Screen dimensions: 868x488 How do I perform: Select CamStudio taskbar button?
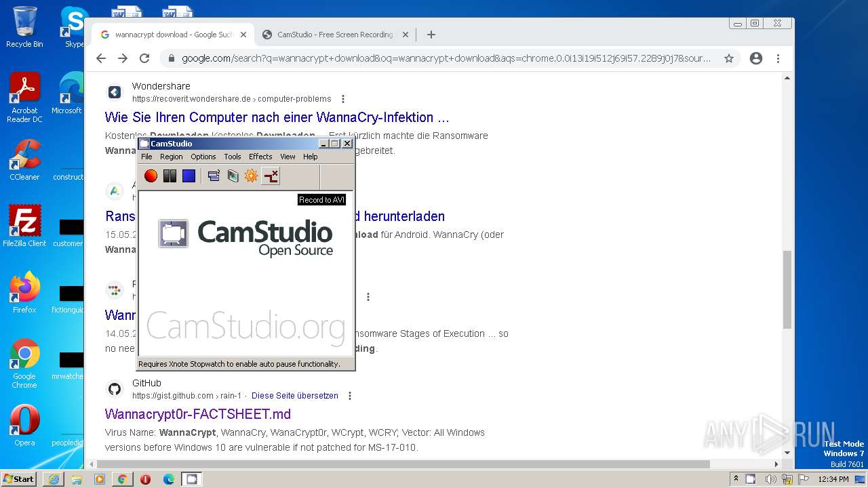(x=192, y=479)
